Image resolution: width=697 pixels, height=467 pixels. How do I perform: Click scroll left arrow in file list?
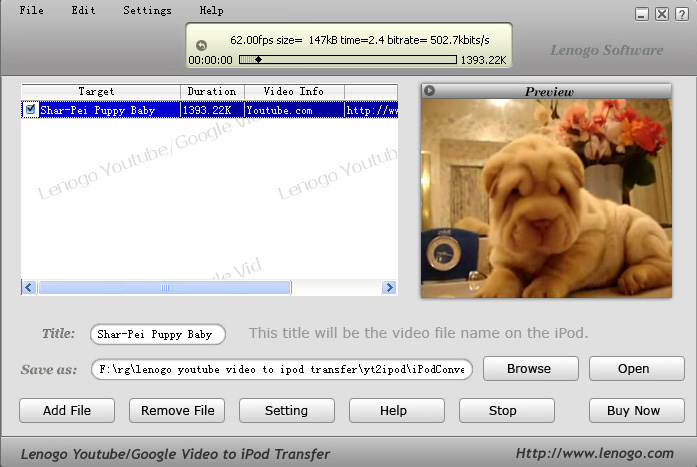(x=29, y=288)
